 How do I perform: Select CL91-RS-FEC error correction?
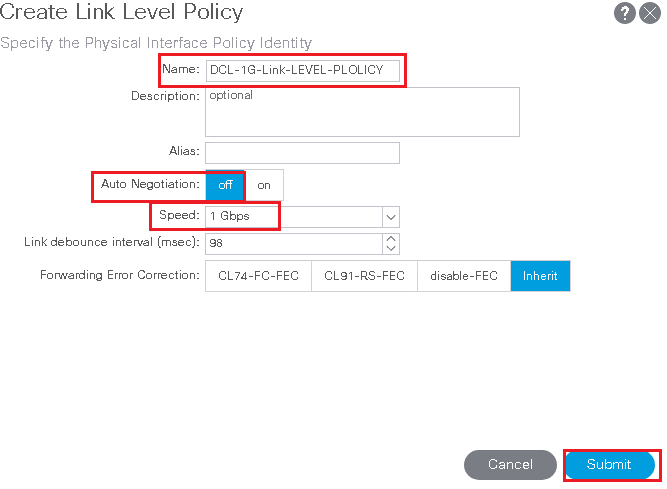(x=364, y=276)
